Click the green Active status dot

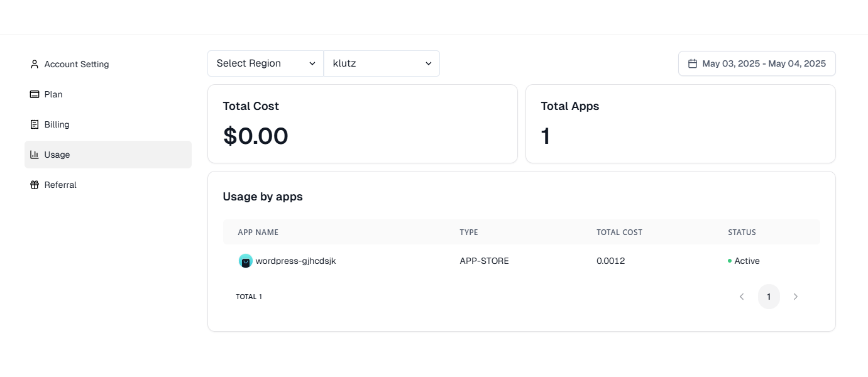(730, 261)
